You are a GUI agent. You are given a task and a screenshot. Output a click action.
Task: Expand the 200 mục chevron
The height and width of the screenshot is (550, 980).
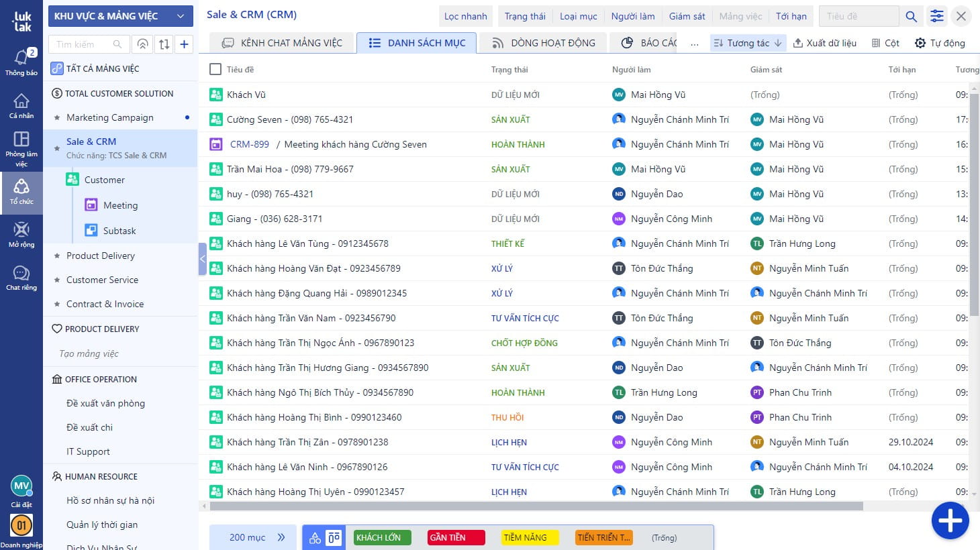[281, 537]
